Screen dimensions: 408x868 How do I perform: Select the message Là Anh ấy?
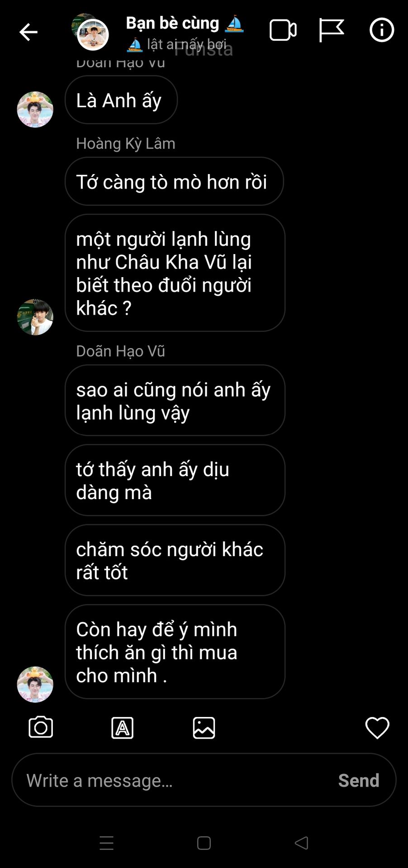(121, 99)
